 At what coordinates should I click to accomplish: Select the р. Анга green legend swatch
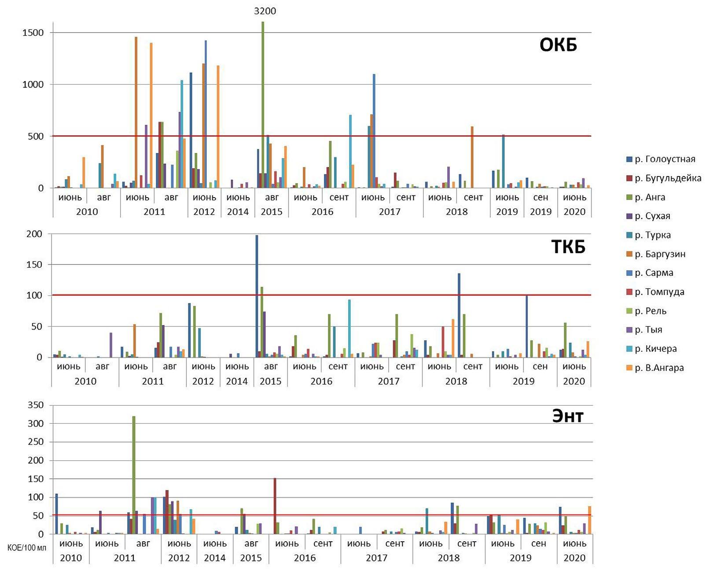629,197
